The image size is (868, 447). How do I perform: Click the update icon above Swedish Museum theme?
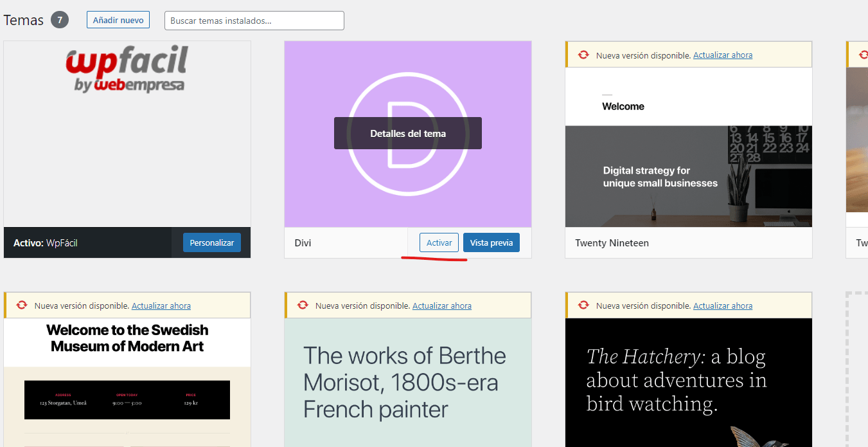(x=22, y=306)
